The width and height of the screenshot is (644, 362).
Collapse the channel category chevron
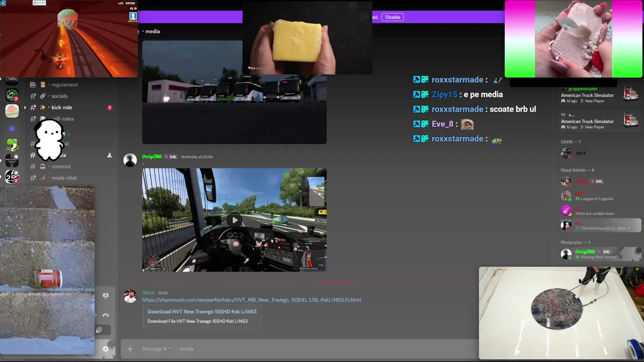point(69,134)
